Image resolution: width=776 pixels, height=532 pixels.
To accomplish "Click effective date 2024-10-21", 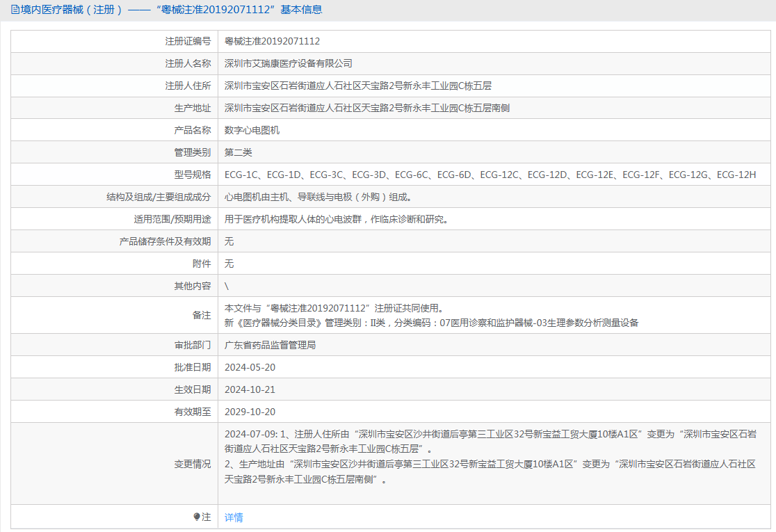I will point(250,390).
